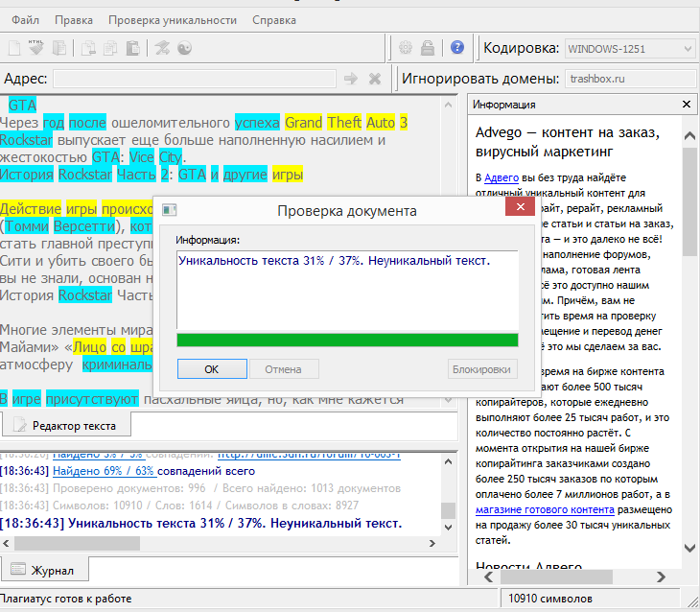Open help with the blue question icon
Image resolution: width=700 pixels, height=612 pixels.
click(x=457, y=47)
